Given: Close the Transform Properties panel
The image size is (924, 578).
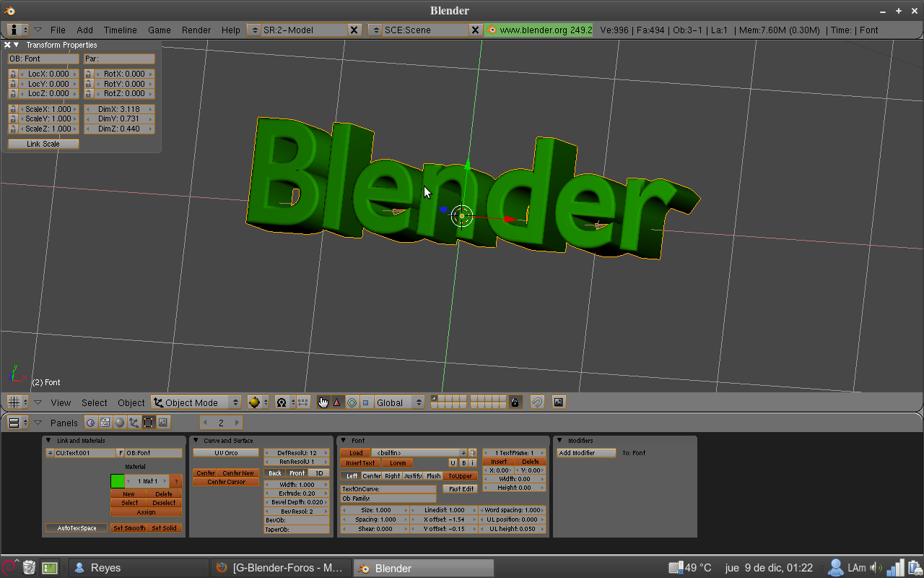Looking at the screenshot, I should tap(7, 45).
